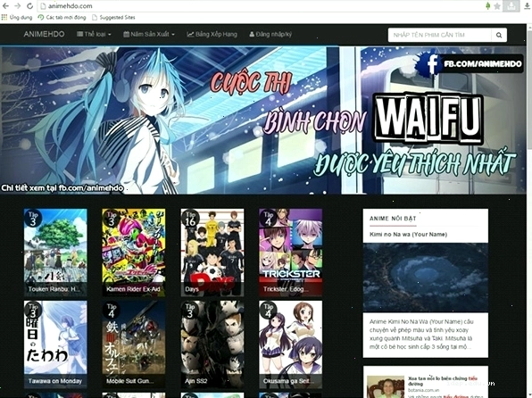Click the ANIMEHDO site logo
The image size is (532, 398).
point(44,34)
